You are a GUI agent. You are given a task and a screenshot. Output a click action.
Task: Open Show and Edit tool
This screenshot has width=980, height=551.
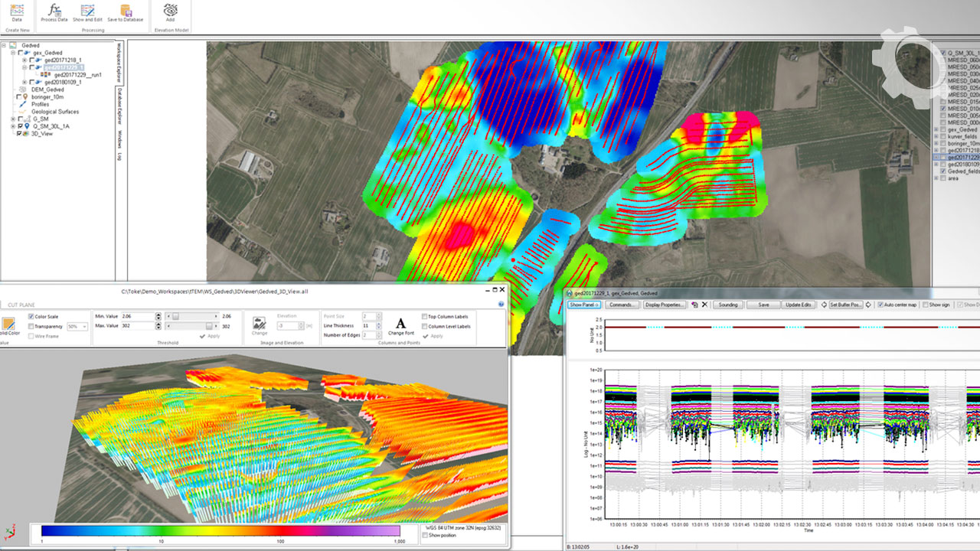[88, 11]
